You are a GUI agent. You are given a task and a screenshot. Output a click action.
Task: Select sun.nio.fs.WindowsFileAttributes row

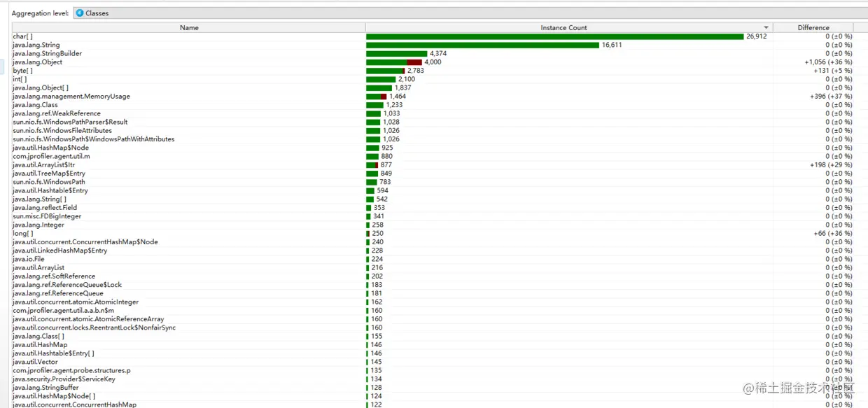[x=433, y=130]
